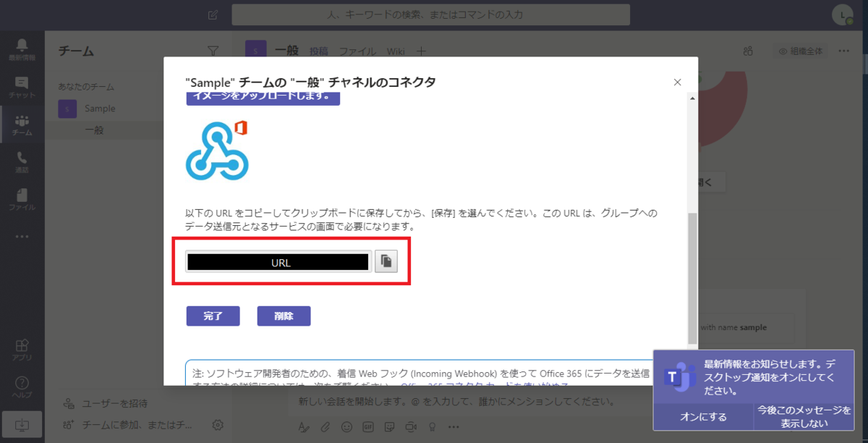Click the download desktop app icon
868x443 pixels.
point(22,425)
